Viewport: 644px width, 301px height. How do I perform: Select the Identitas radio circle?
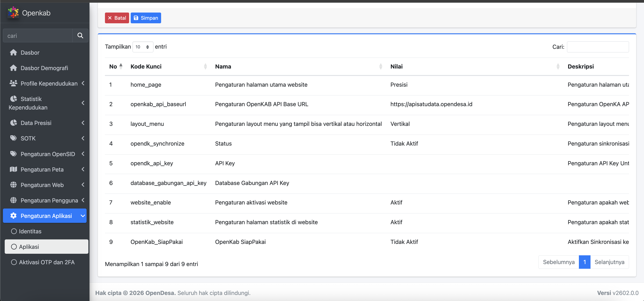coord(14,231)
